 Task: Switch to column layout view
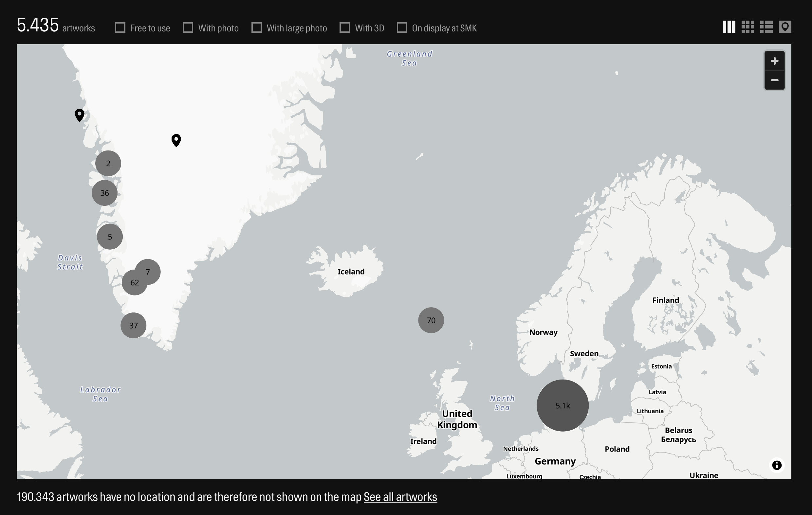coord(729,27)
